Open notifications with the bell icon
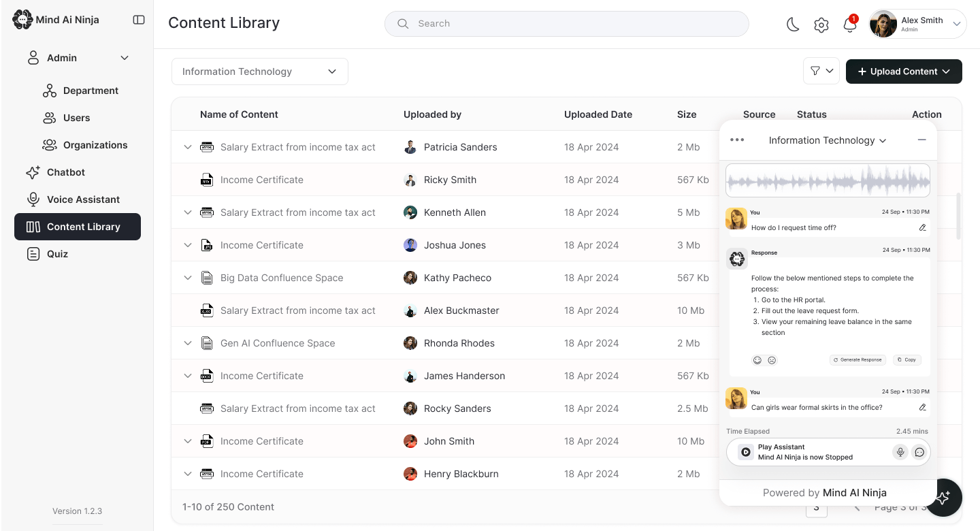 849,25
